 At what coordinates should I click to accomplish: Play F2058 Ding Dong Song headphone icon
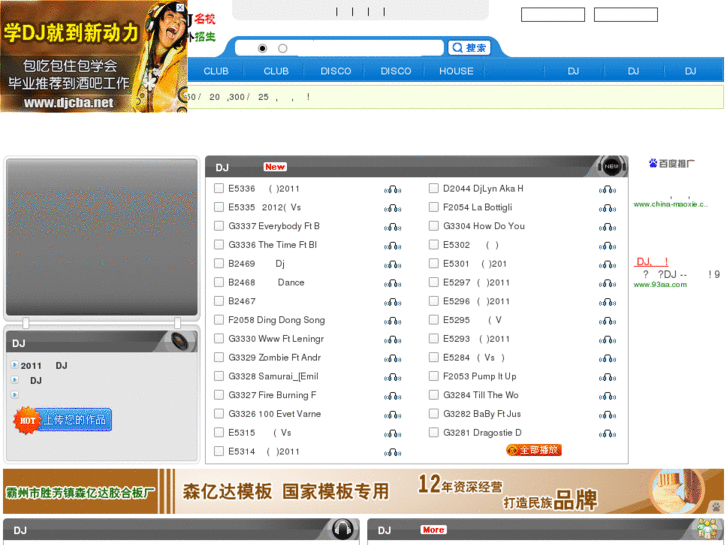pyautogui.click(x=392, y=321)
